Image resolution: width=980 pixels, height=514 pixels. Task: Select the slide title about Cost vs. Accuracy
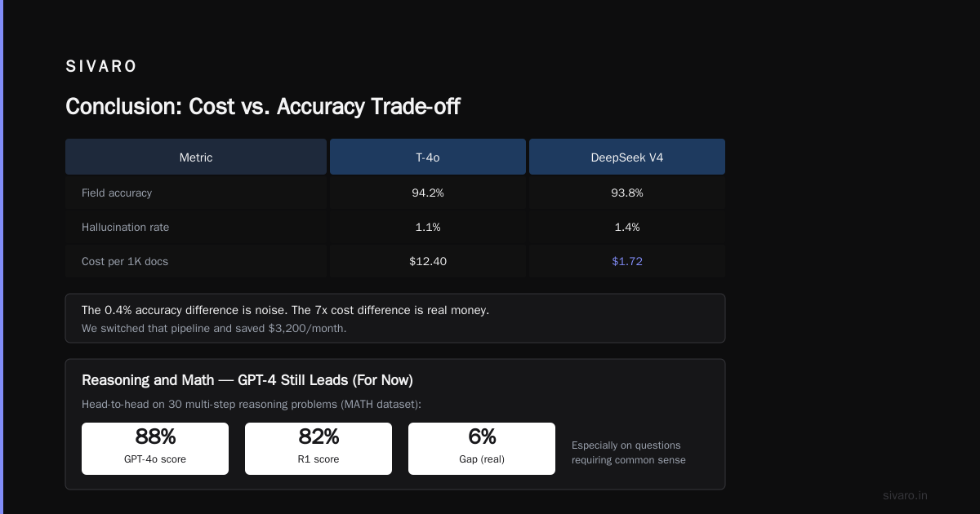pos(262,107)
